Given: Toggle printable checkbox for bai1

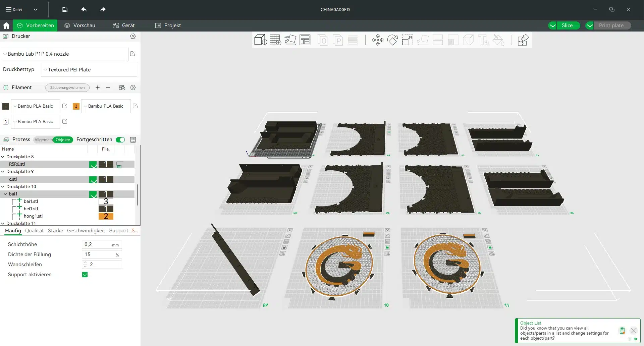Looking at the screenshot, I should (x=93, y=194).
